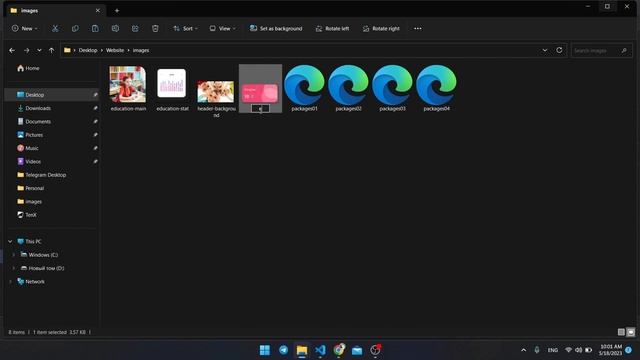Screen dimensions: 640x360
Task: Go forward with the right arrow
Action: point(27,50)
